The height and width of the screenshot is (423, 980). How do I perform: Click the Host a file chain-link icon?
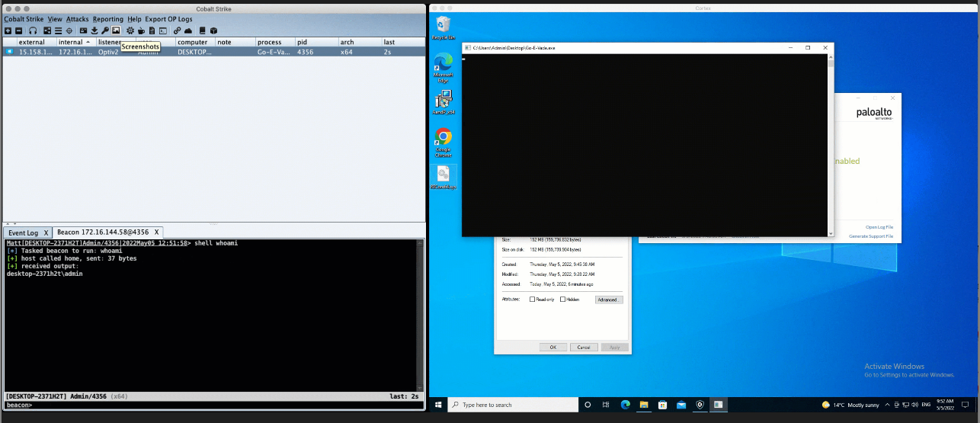pos(177,30)
